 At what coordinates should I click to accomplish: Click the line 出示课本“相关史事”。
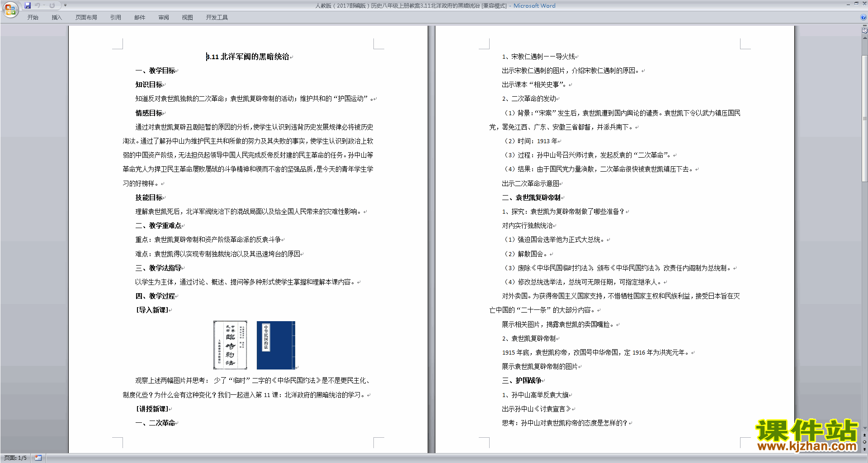(535, 84)
